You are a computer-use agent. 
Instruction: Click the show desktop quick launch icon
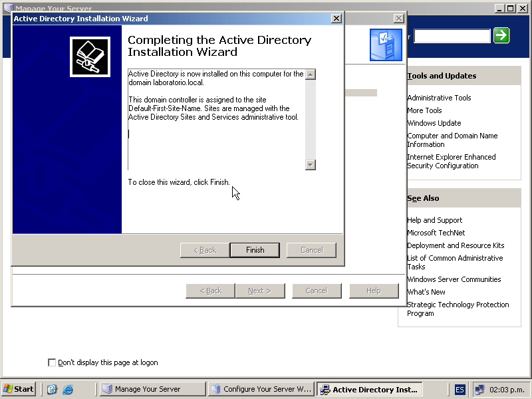pyautogui.click(x=53, y=389)
